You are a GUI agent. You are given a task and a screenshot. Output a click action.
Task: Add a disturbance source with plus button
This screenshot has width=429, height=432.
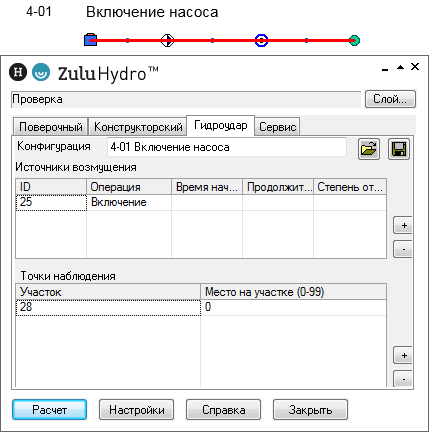[x=404, y=225]
